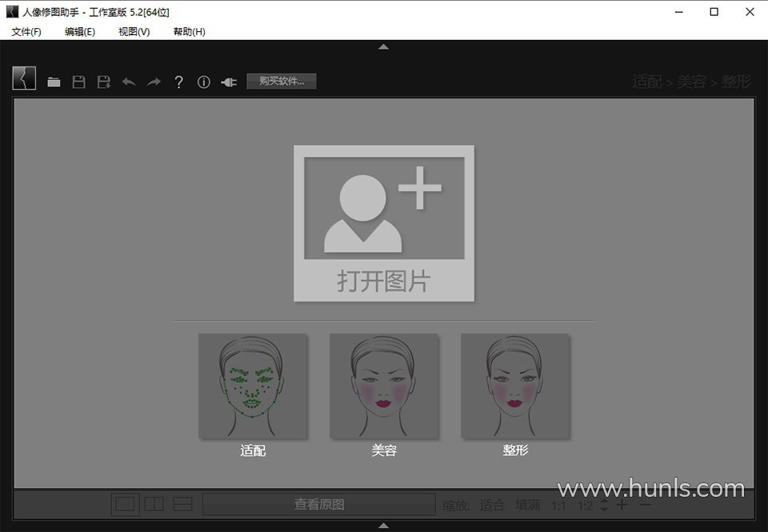Select single-pane view layout
Image resolution: width=768 pixels, height=532 pixels.
125,504
